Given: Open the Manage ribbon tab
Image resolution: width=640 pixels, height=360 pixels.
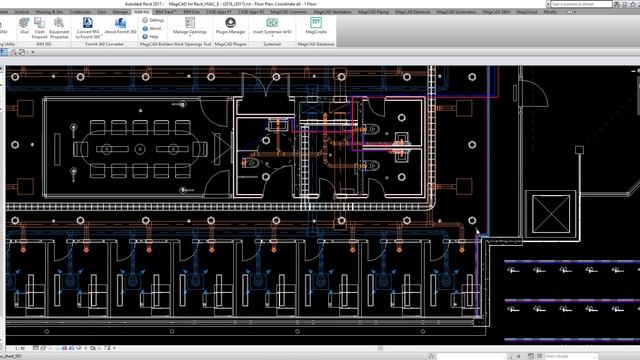Looking at the screenshot, I should point(120,12).
